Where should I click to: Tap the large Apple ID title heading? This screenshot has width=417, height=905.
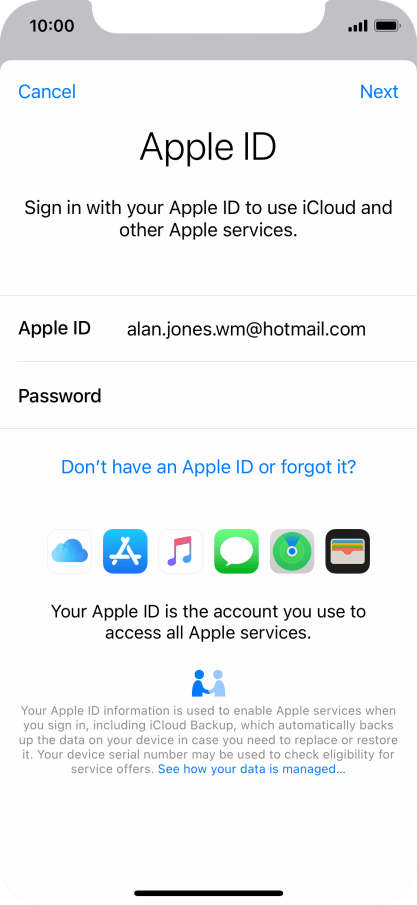pos(208,147)
